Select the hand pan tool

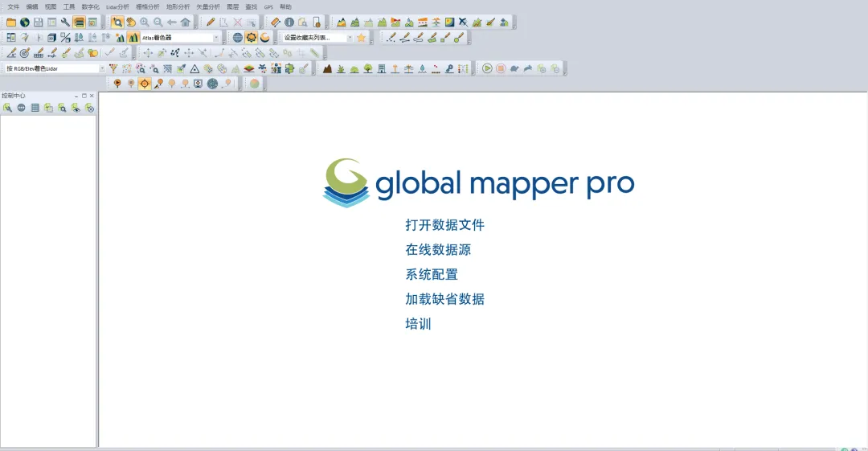[x=131, y=23]
